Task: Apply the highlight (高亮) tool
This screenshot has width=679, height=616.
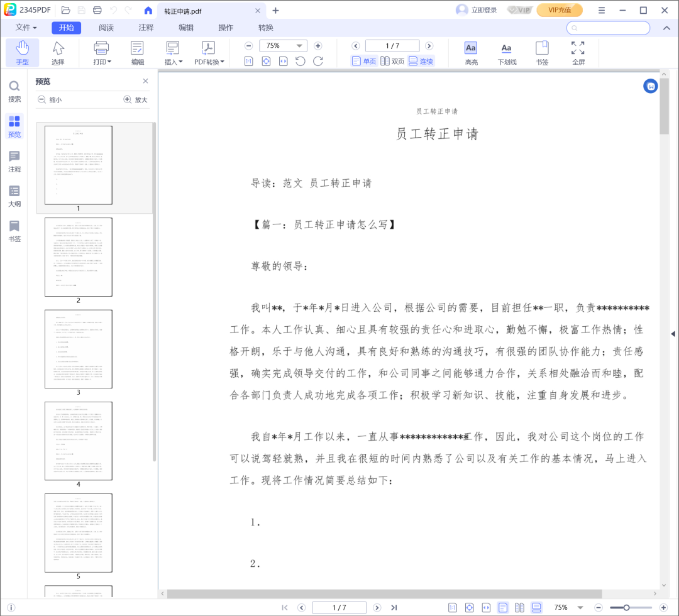Action: point(471,53)
